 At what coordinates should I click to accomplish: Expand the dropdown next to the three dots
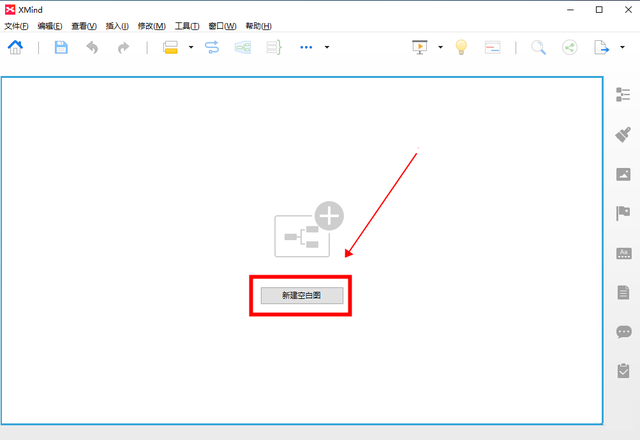(327, 47)
